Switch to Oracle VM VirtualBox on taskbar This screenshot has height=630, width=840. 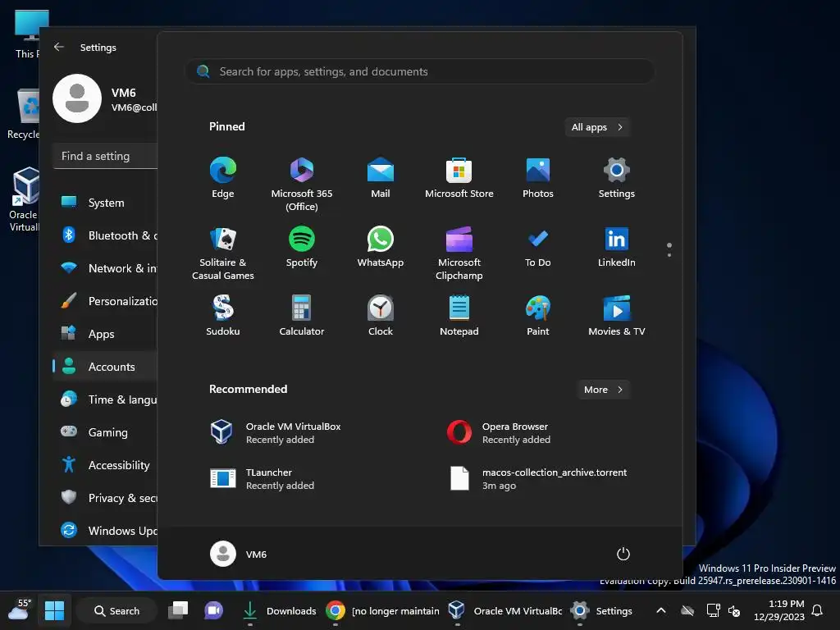coord(504,610)
